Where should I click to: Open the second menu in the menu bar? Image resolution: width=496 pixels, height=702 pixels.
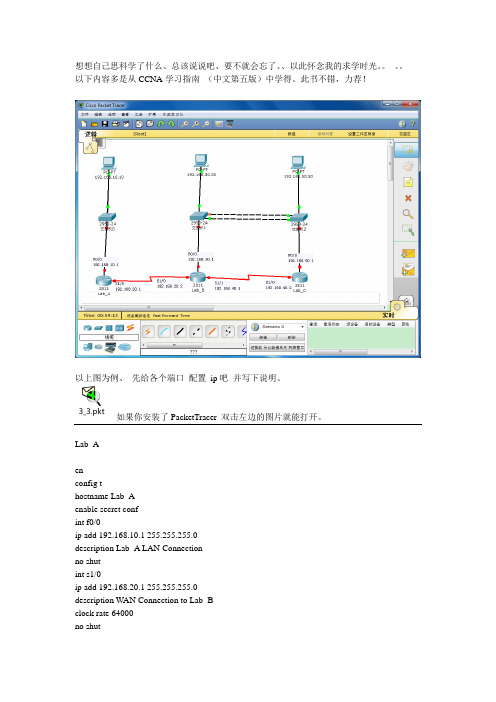(98, 115)
